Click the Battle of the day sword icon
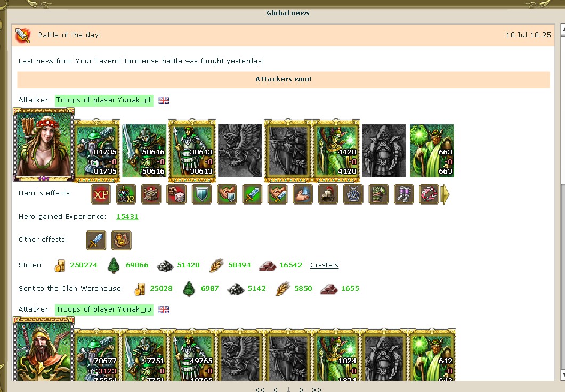565x392 pixels. pyautogui.click(x=23, y=35)
